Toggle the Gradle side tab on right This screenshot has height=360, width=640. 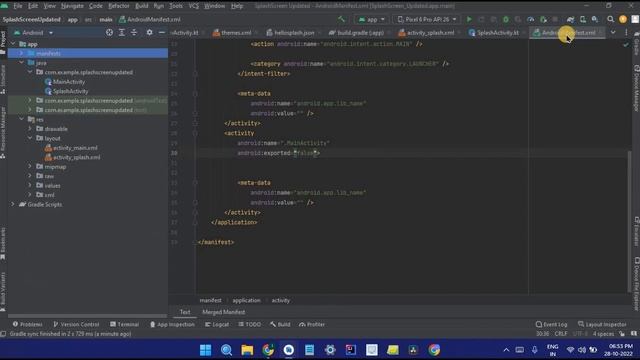(x=636, y=45)
